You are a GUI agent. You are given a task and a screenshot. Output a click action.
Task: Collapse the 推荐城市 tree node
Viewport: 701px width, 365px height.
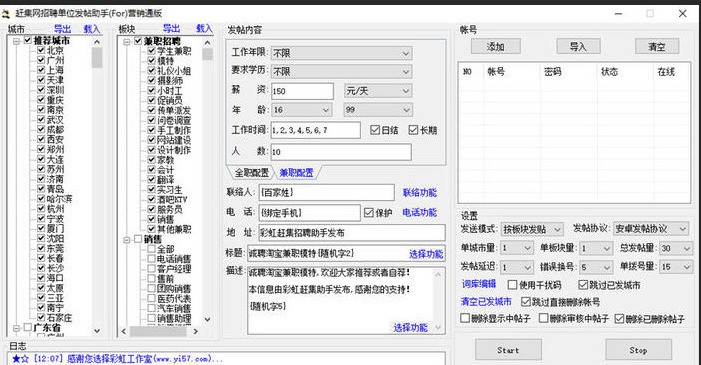[17, 41]
